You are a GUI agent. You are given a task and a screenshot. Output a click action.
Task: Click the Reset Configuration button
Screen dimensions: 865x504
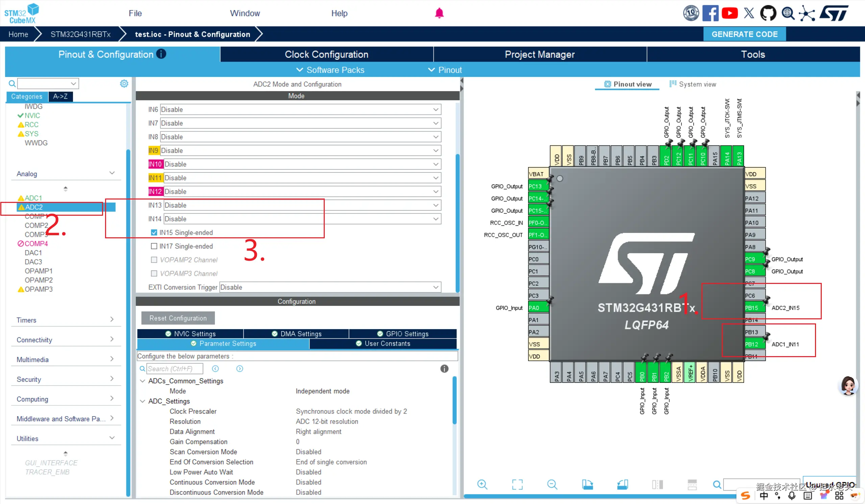[x=178, y=318]
